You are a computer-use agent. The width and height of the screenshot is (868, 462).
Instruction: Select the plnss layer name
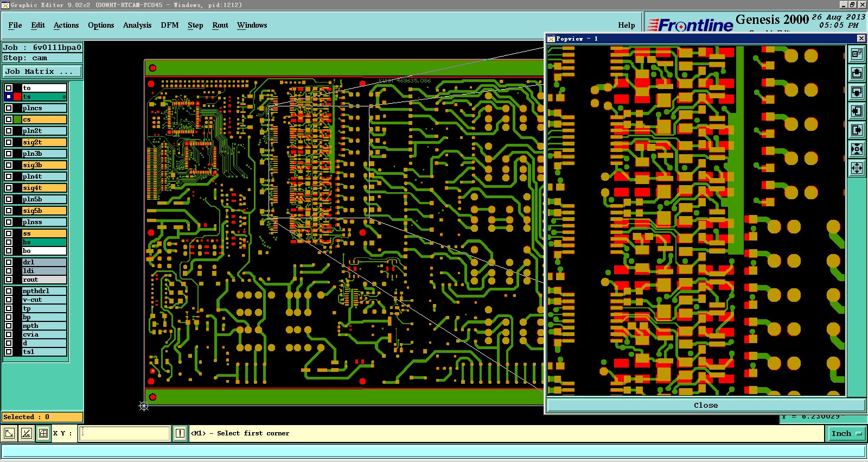44,222
